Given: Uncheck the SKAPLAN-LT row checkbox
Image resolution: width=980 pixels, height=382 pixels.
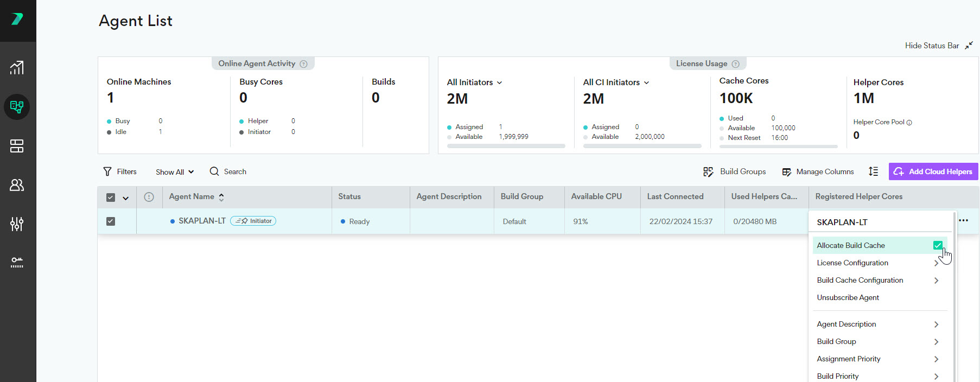Looking at the screenshot, I should (x=111, y=221).
